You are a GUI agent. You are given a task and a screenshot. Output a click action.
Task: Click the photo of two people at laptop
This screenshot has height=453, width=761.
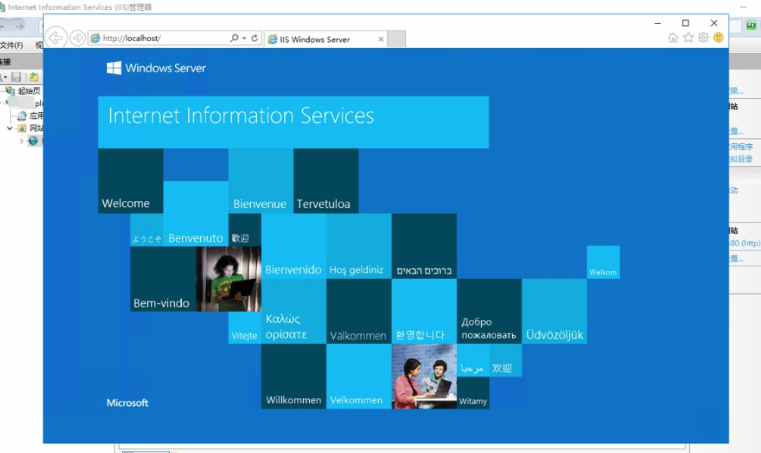pos(424,376)
